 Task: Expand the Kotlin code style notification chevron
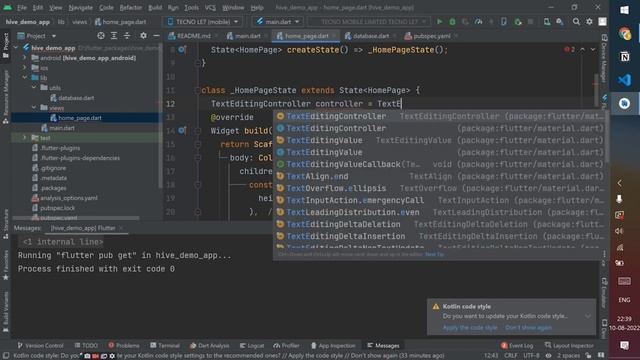tap(587, 316)
